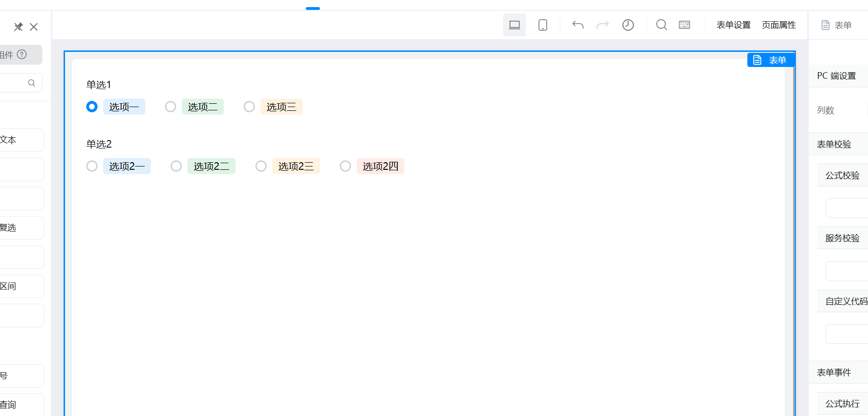Switch to the PC desktop preview icon
The width and height of the screenshot is (868, 416).
pyautogui.click(x=515, y=25)
